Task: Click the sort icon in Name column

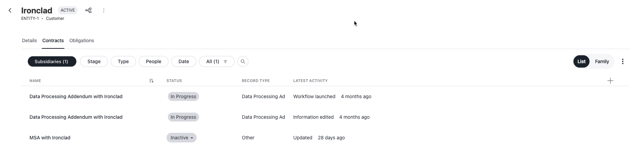Action: [151, 81]
